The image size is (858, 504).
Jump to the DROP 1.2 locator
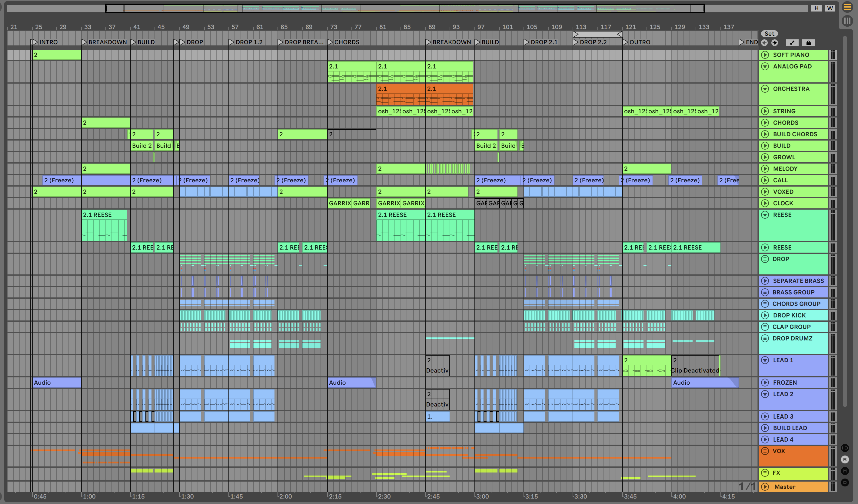(x=231, y=42)
